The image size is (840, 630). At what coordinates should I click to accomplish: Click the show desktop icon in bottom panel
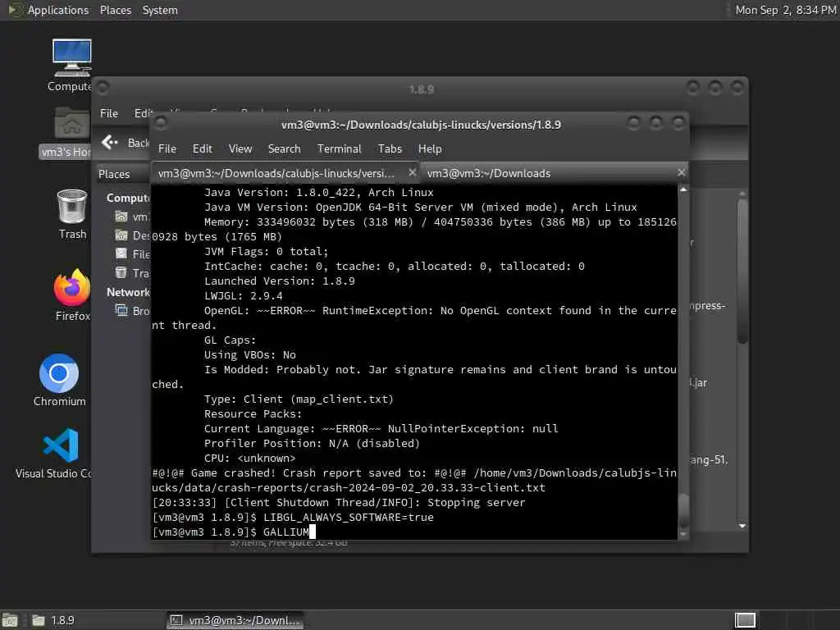pos(9,620)
